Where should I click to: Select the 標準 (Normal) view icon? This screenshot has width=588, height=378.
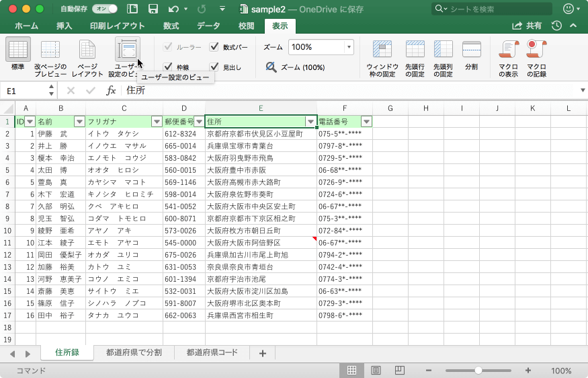(x=18, y=50)
